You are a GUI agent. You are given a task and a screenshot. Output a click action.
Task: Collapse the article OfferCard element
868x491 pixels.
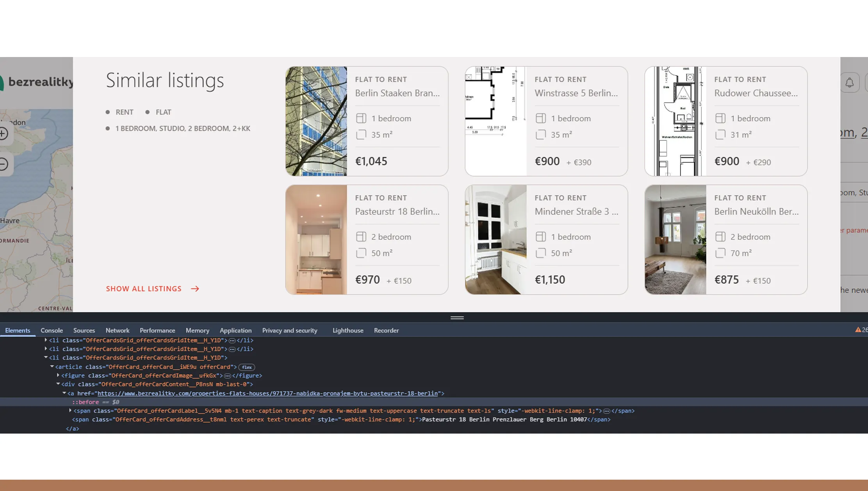pos(52,367)
